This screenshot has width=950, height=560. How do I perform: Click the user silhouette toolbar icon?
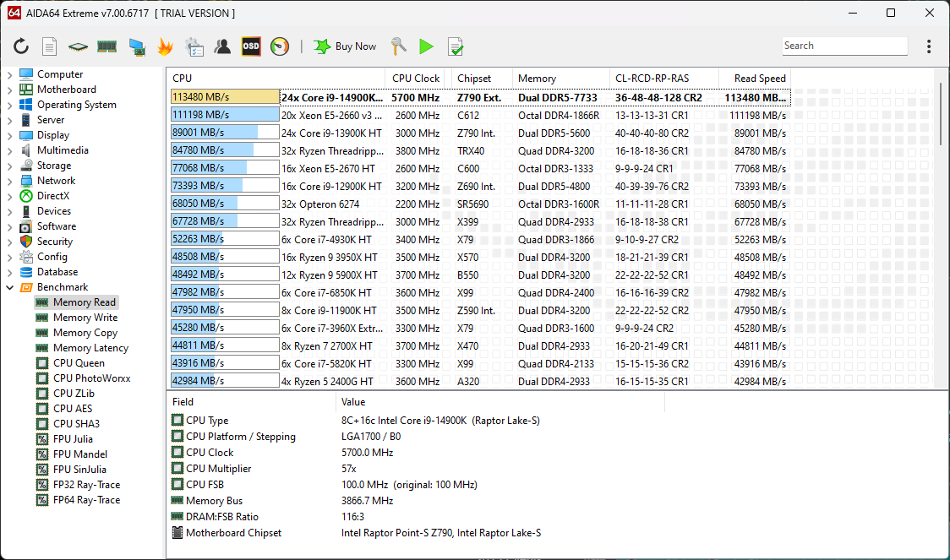(x=222, y=46)
